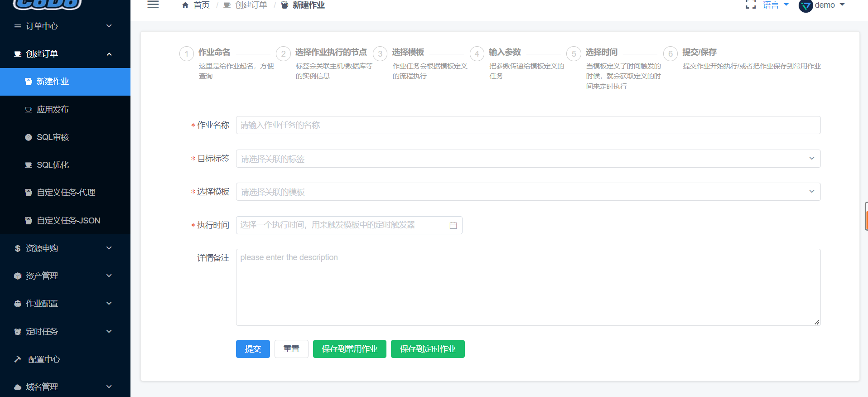Click the blue 提交 button
Image resolution: width=868 pixels, height=397 pixels.
point(253,349)
